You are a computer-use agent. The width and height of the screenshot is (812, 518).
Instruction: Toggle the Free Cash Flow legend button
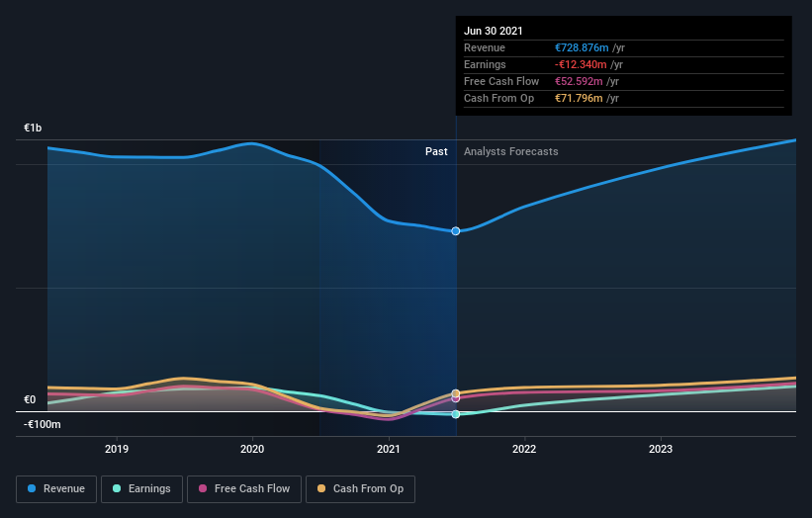click(x=244, y=489)
